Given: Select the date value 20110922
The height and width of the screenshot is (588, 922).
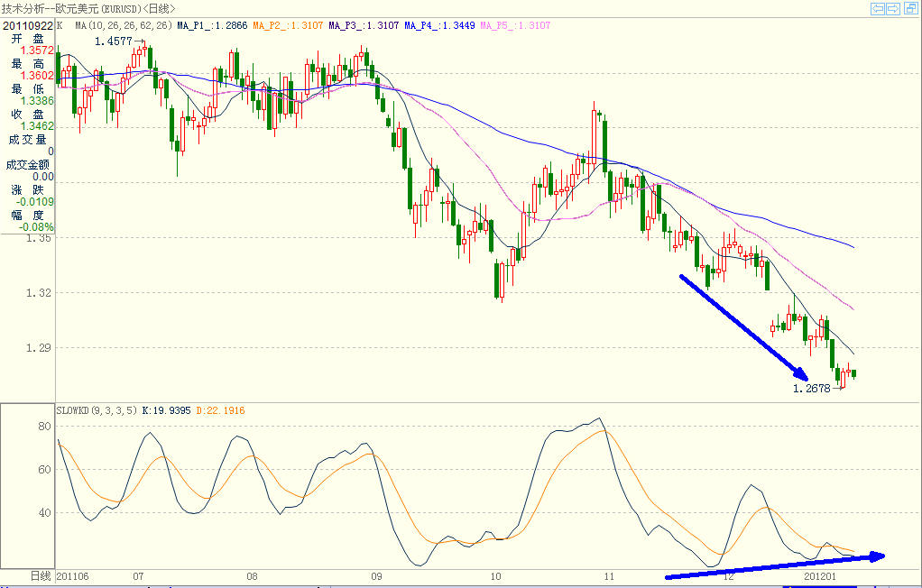Looking at the screenshot, I should pos(28,26).
